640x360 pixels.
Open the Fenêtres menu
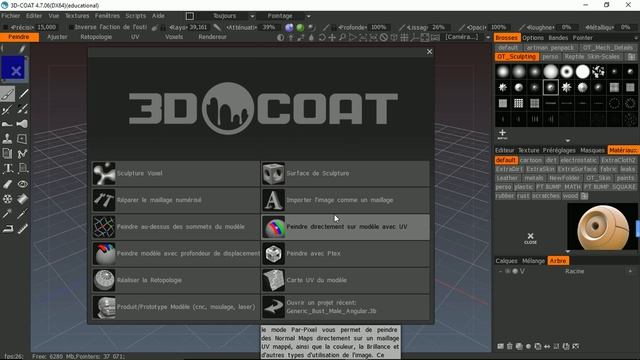[107, 16]
